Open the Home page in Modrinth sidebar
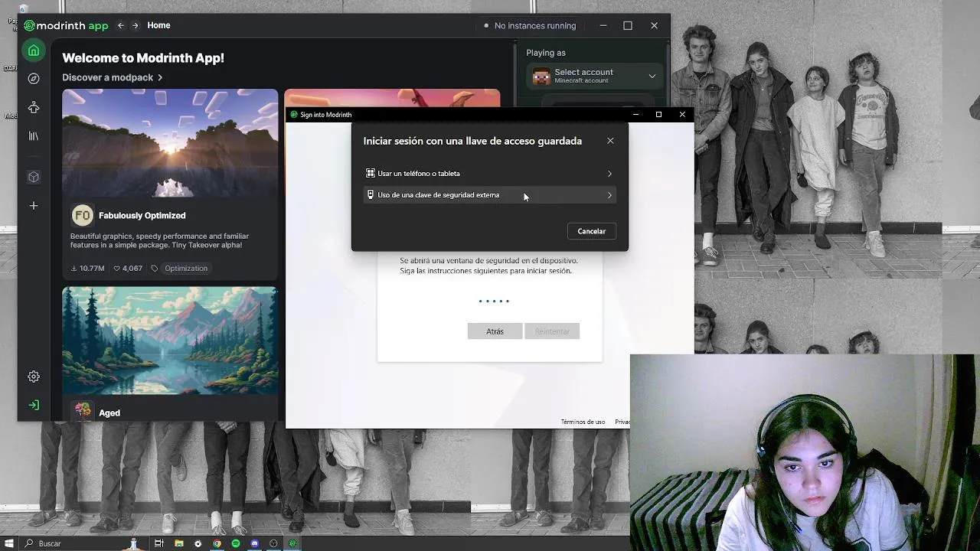980x551 pixels. (34, 51)
